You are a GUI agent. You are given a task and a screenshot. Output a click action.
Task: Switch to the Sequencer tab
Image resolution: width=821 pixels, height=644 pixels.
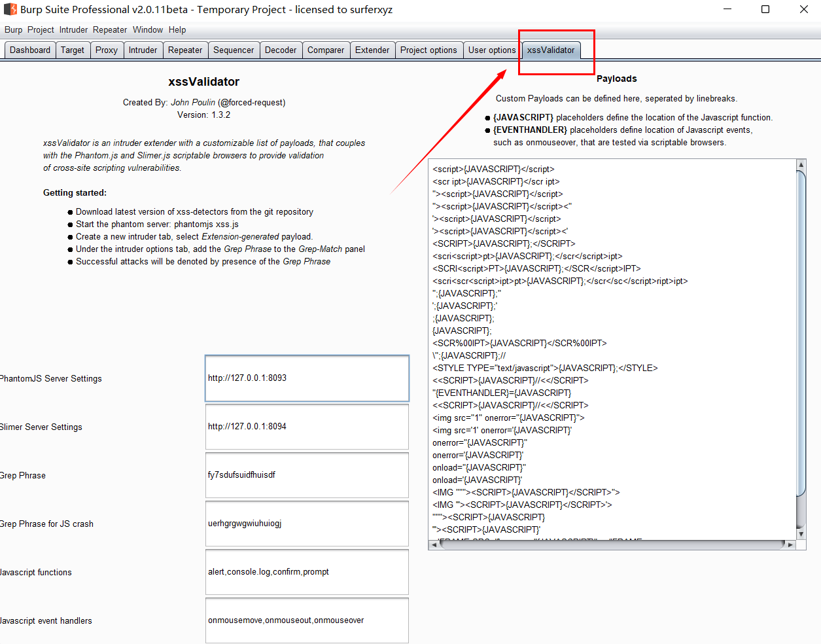(x=234, y=50)
